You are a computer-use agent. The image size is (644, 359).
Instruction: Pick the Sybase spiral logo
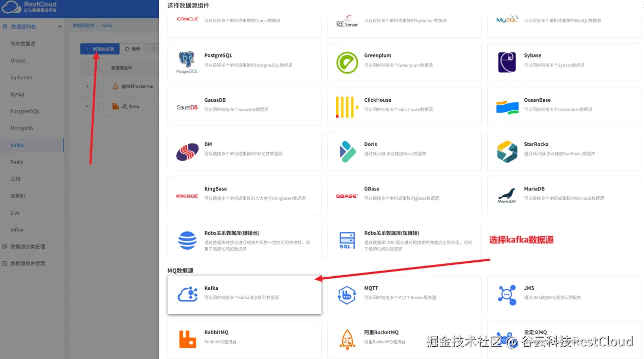click(507, 63)
